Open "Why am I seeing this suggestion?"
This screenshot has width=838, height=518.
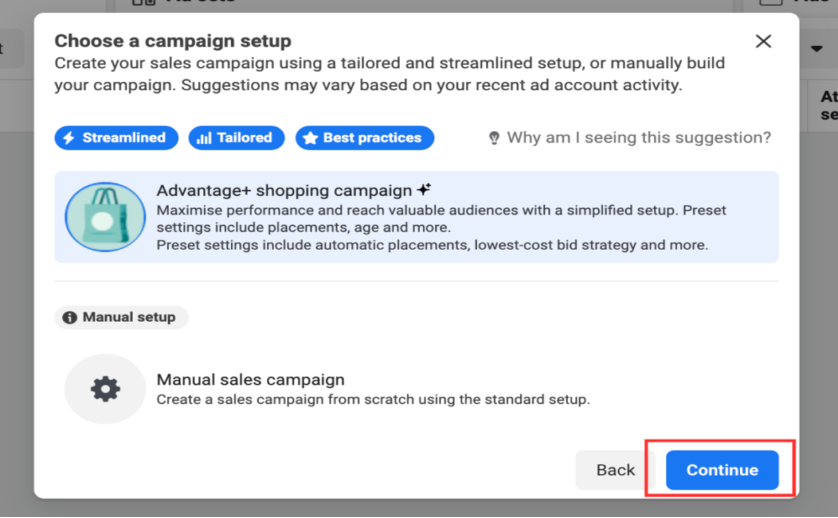point(638,138)
